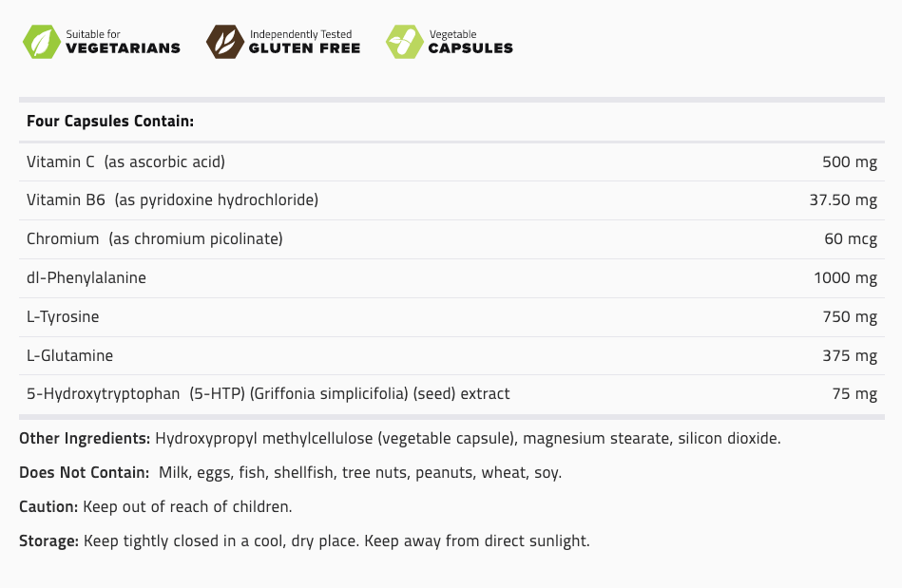Click the 60 mcg Chromium amount
The height and width of the screenshot is (588, 902).
click(x=850, y=239)
